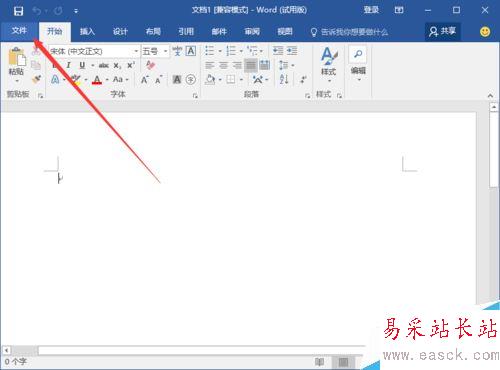
Task: Click the phonetic guide icon
Action: 177,51
